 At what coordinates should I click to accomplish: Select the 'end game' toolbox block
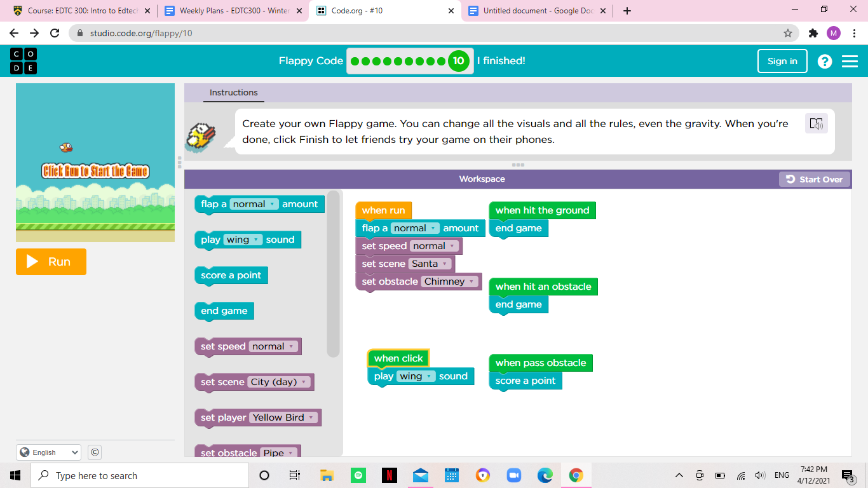click(x=224, y=311)
